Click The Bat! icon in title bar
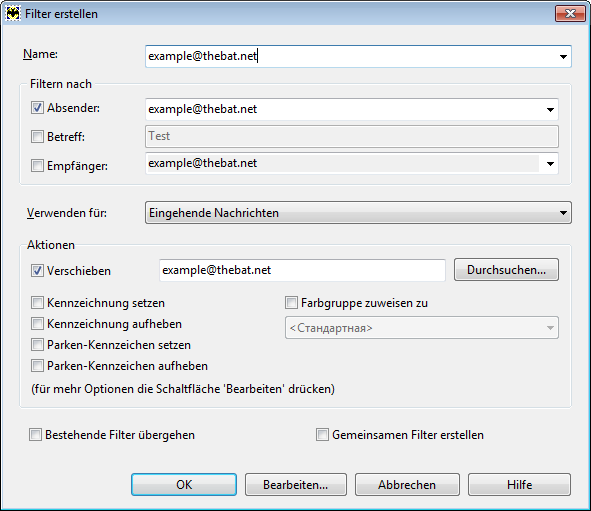Screen dimensions: 591x511 13,14
